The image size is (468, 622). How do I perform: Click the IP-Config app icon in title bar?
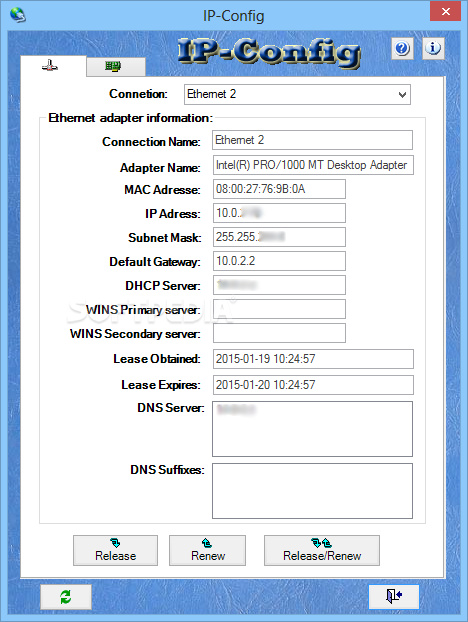[x=18, y=15]
